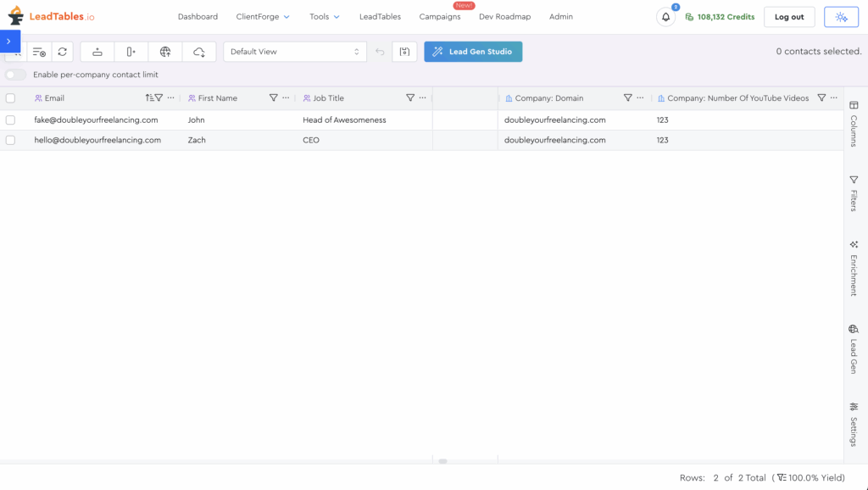Click the filter icon on First Name column

coord(273,98)
